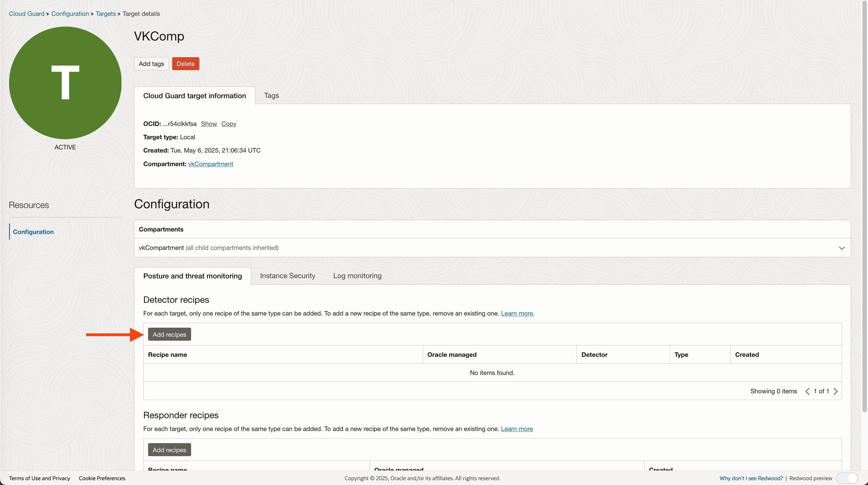Open the Tags tab
The image size is (868, 485).
click(271, 95)
